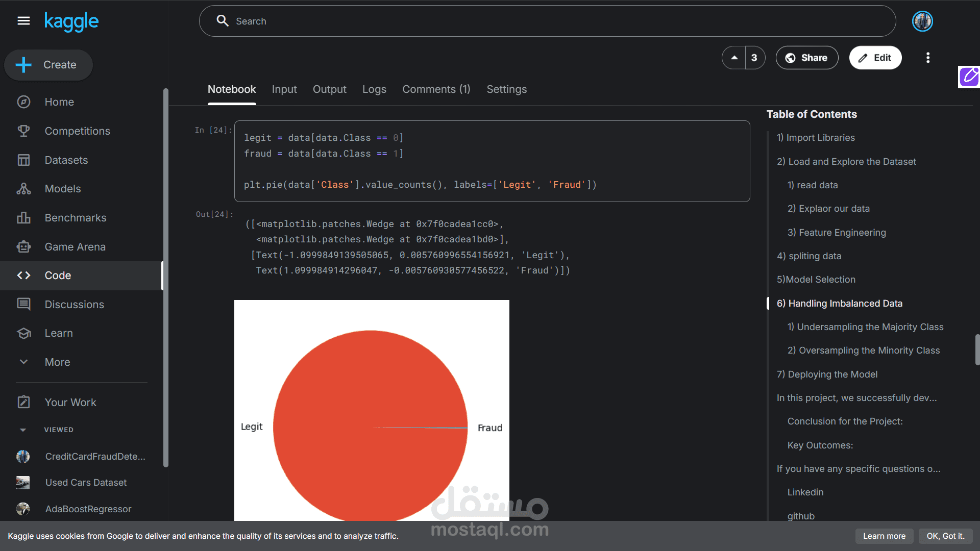The height and width of the screenshot is (551, 980).
Task: Open Used Cars Dataset thumbnail
Action: [23, 483]
